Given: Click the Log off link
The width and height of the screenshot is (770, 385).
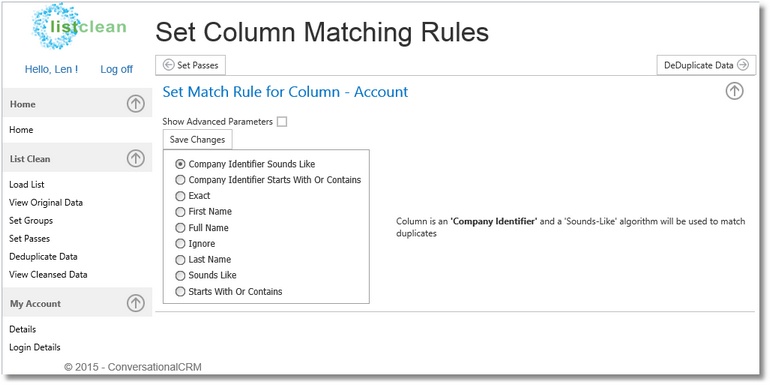Looking at the screenshot, I should pyautogui.click(x=116, y=69).
